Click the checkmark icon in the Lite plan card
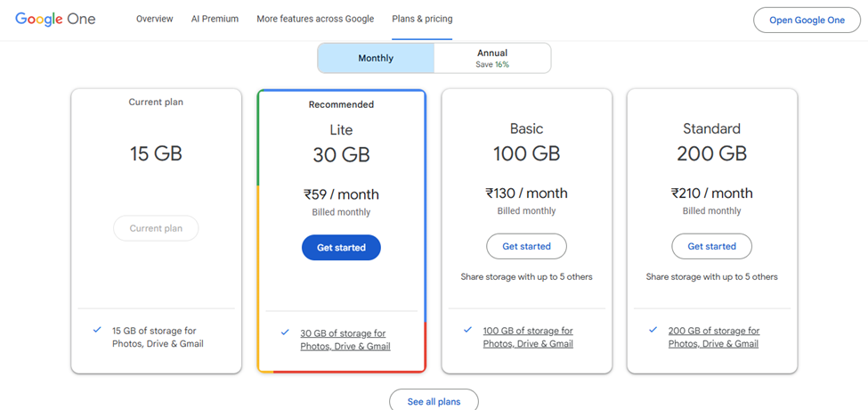The height and width of the screenshot is (410, 868). tap(285, 332)
